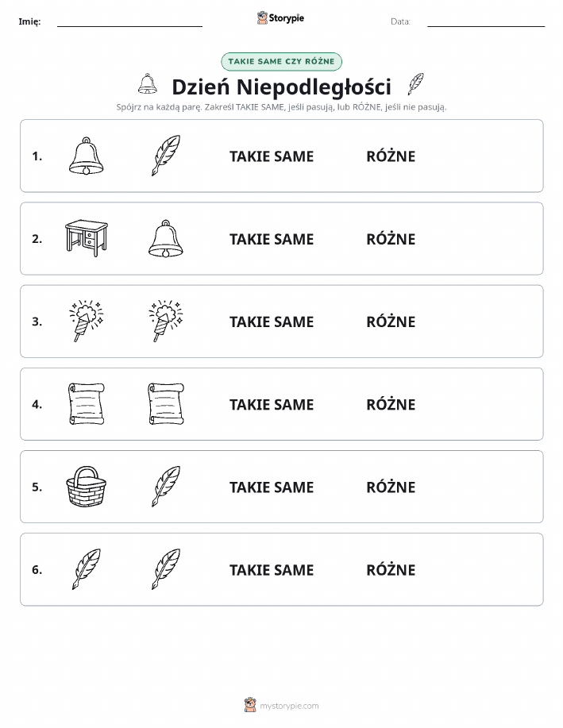Click the feather quill in row 5
The image size is (563, 728).
[166, 486]
